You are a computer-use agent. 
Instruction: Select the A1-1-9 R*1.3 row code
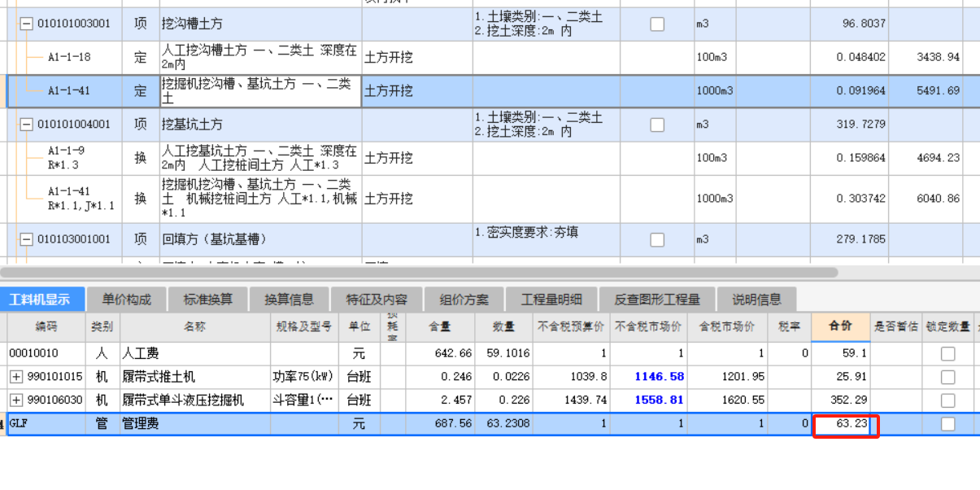[x=67, y=158]
